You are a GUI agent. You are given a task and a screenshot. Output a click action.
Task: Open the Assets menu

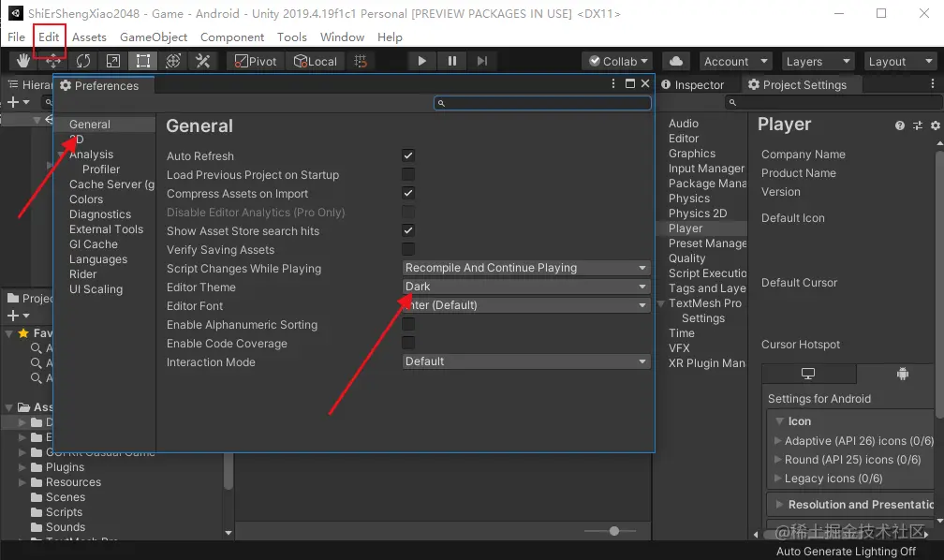tap(89, 37)
